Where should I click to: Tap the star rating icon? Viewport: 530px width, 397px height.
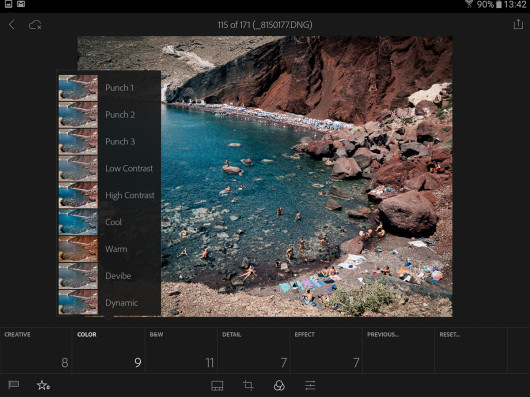tap(43, 385)
